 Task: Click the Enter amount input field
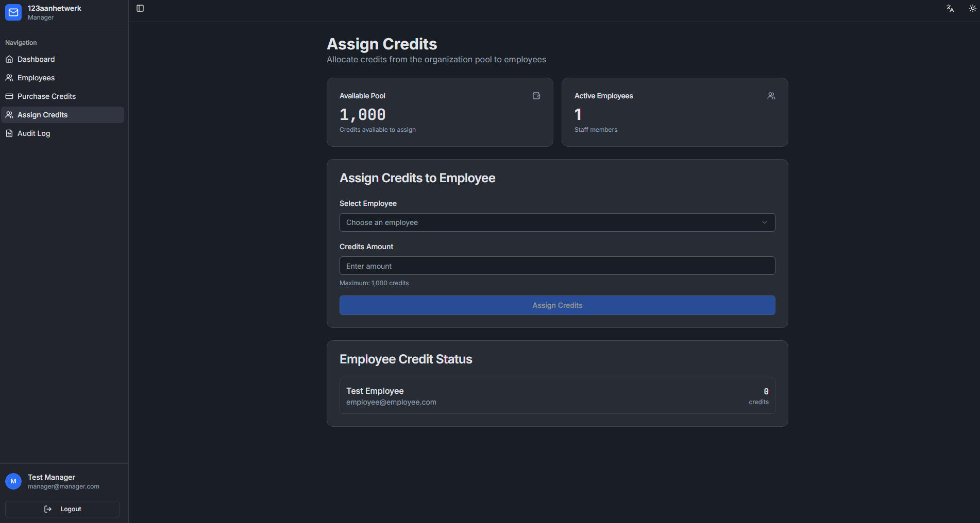557,266
